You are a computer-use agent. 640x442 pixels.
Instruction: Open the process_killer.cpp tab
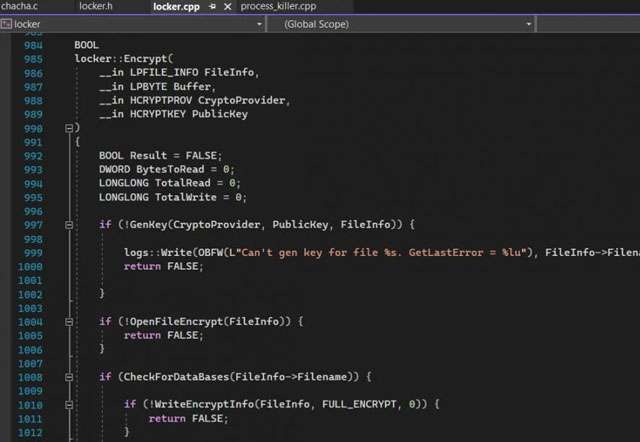(278, 7)
